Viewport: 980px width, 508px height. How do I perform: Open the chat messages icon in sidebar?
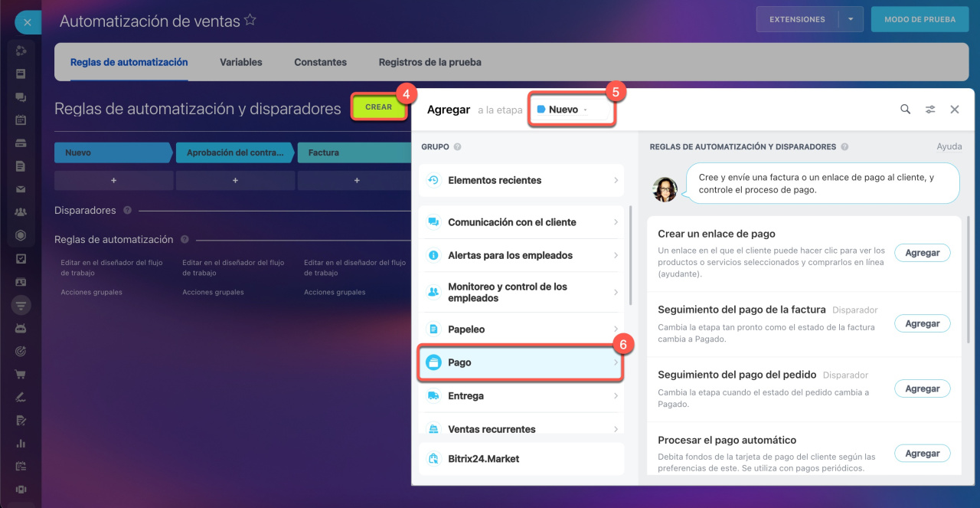tap(21, 97)
